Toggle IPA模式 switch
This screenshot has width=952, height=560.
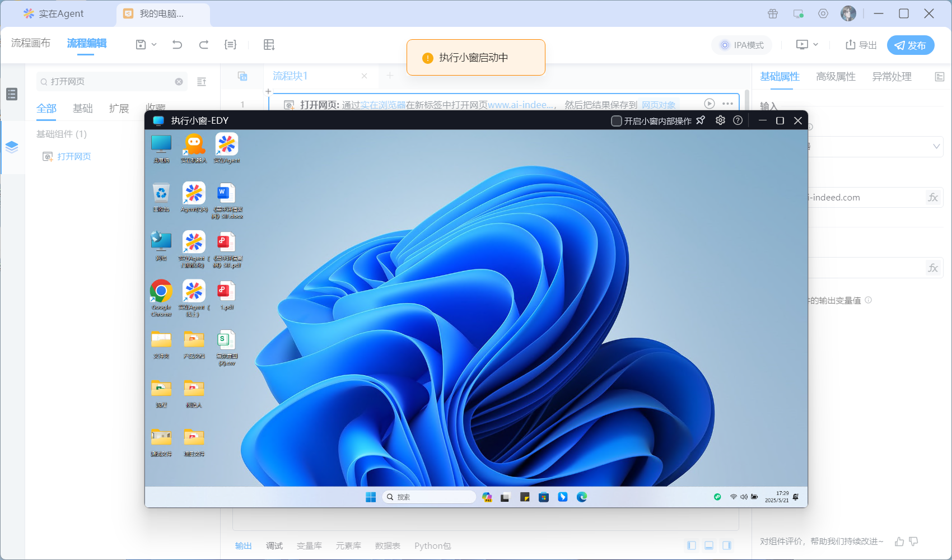(741, 45)
